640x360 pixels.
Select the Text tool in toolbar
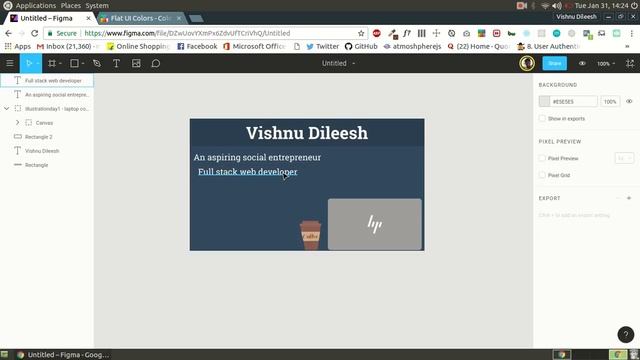pyautogui.click(x=116, y=63)
